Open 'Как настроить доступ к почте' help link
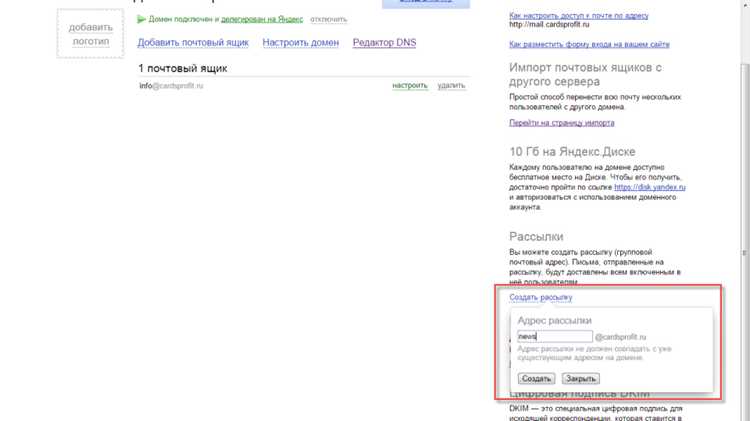This screenshot has height=421, width=750. tap(579, 16)
